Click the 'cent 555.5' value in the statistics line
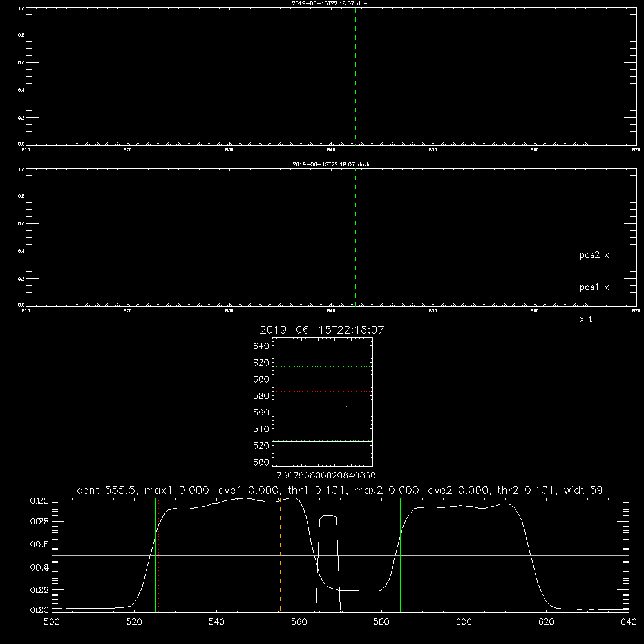The height and width of the screenshot is (644, 644). pos(108,490)
